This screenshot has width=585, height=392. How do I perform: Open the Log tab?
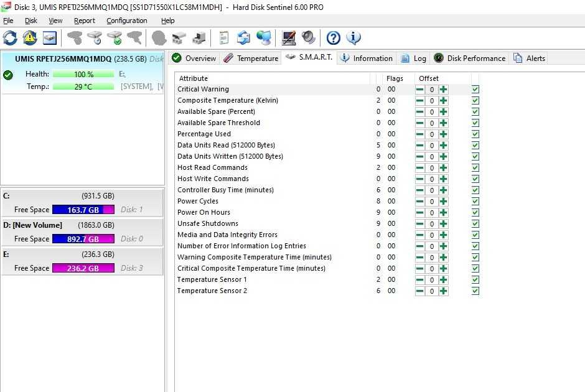click(x=413, y=58)
